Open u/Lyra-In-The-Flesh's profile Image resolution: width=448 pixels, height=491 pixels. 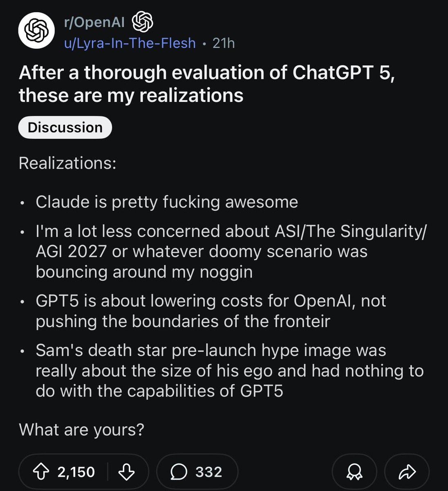[130, 43]
